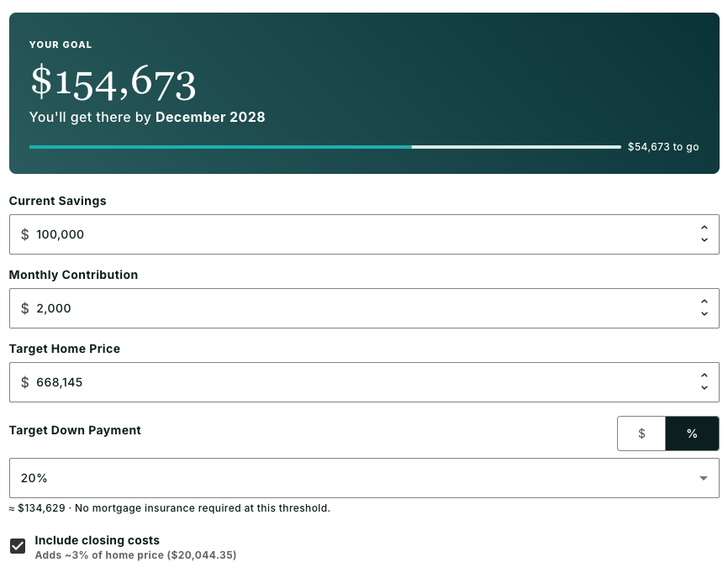The image size is (728, 578).
Task: Click the Target Down Payment label
Action: pyautogui.click(x=75, y=430)
